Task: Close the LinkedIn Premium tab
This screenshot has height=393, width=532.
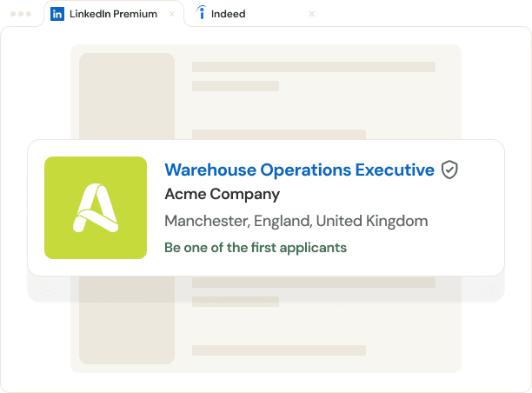Action: 171,14
